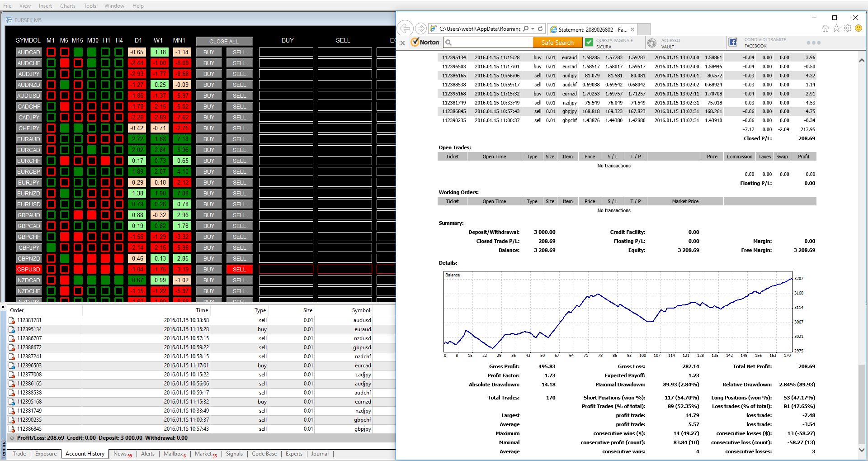Click the EURSEK,M5 chart window icon
The width and height of the screenshot is (868, 461).
click(x=9, y=20)
